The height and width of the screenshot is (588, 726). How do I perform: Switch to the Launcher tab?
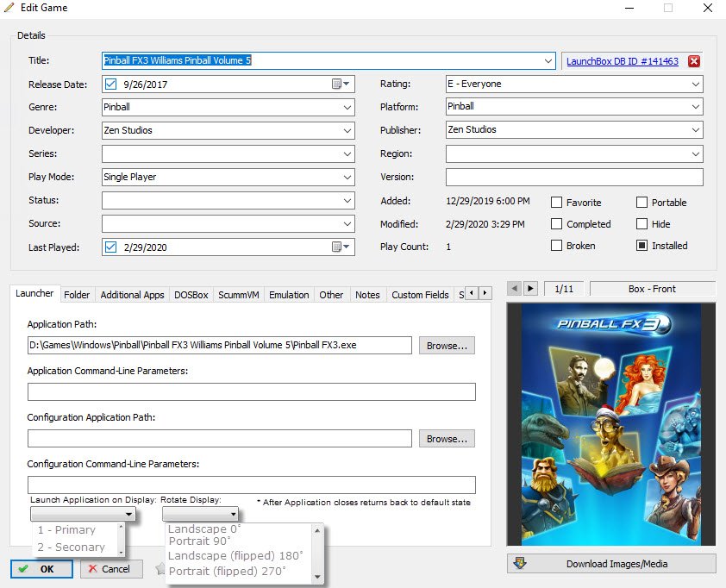tap(34, 293)
